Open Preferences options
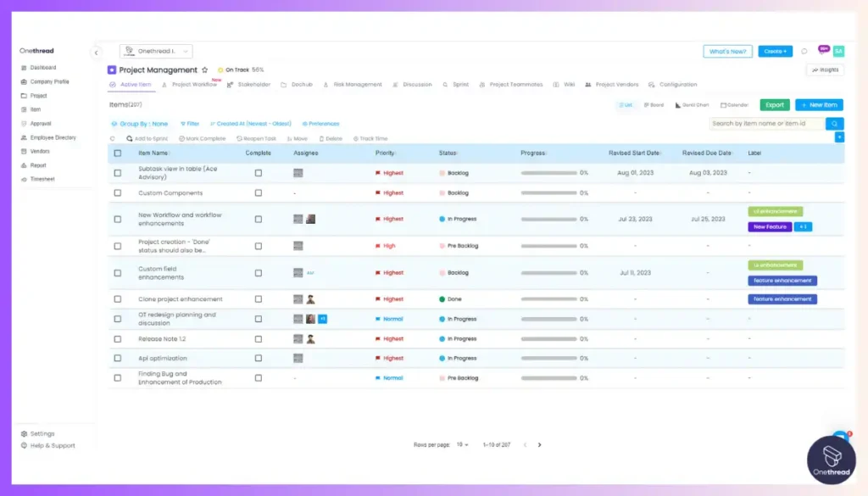868x496 pixels. [320, 124]
